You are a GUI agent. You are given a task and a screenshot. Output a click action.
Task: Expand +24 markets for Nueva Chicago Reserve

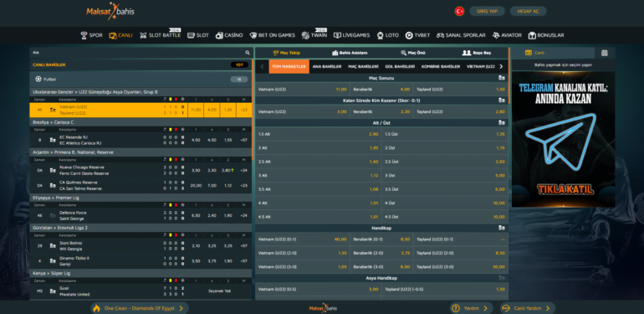[244, 170]
